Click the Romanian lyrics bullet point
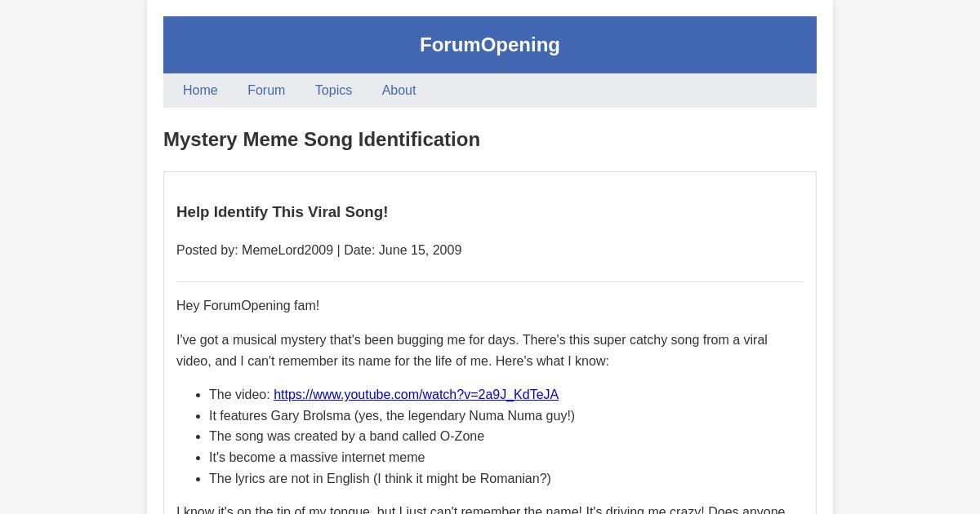 pos(380,478)
